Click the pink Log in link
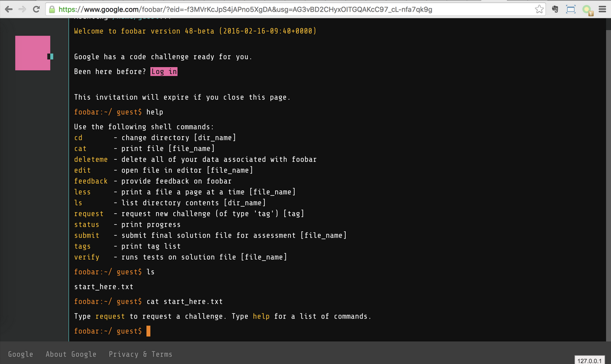The image size is (611, 364). [164, 71]
